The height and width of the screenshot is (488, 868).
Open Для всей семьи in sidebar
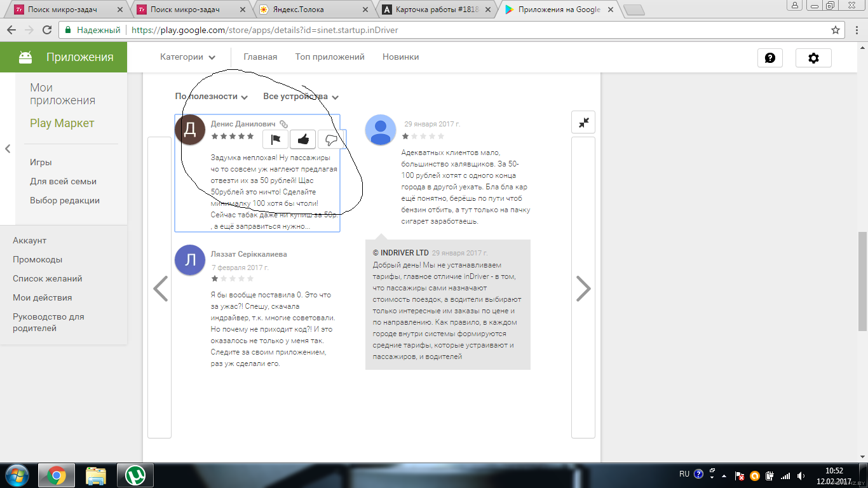pos(63,181)
